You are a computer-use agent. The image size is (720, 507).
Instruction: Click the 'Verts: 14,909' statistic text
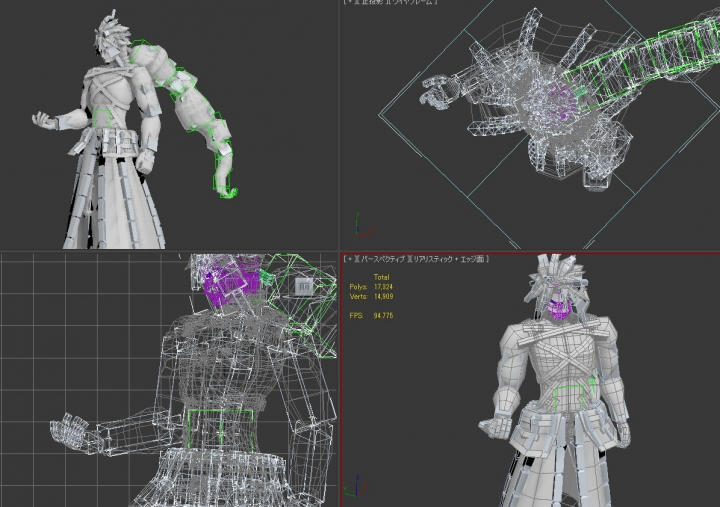(371, 297)
